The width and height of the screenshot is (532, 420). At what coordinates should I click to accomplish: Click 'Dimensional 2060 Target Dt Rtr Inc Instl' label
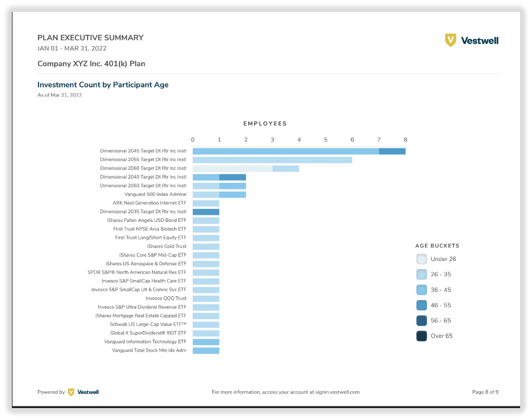click(x=143, y=168)
